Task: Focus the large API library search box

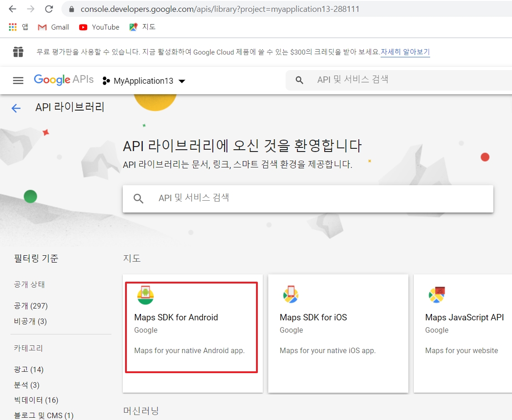Action: point(308,199)
